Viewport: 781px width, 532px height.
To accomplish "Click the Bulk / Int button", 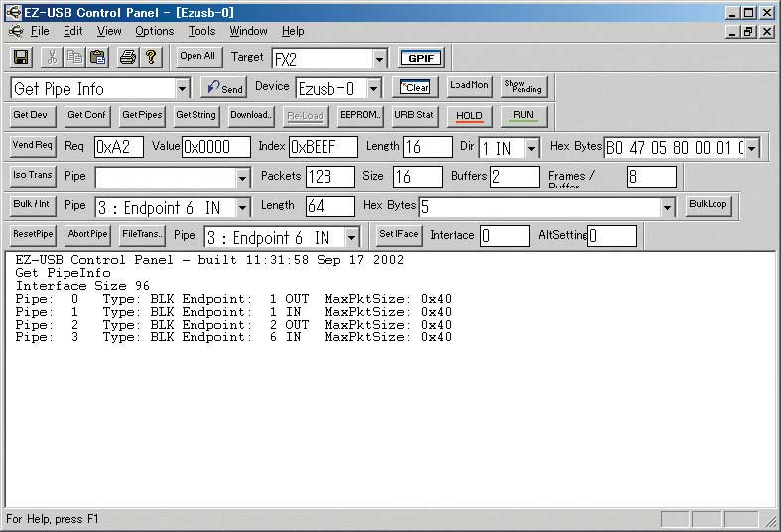I will (x=33, y=205).
